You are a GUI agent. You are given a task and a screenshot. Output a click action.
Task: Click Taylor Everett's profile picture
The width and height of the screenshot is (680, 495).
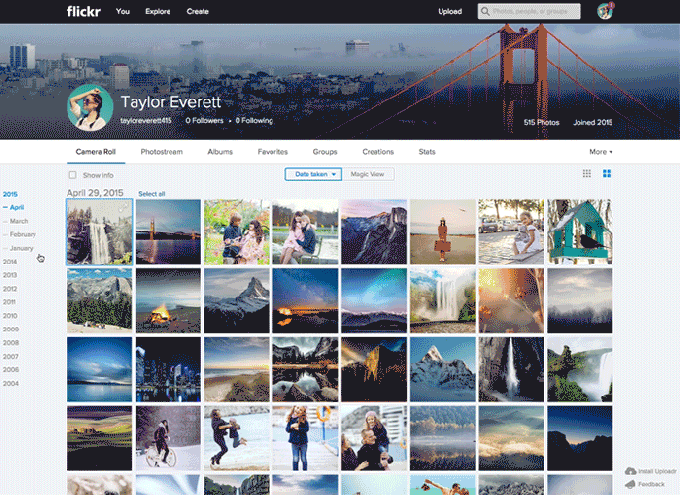click(x=90, y=108)
